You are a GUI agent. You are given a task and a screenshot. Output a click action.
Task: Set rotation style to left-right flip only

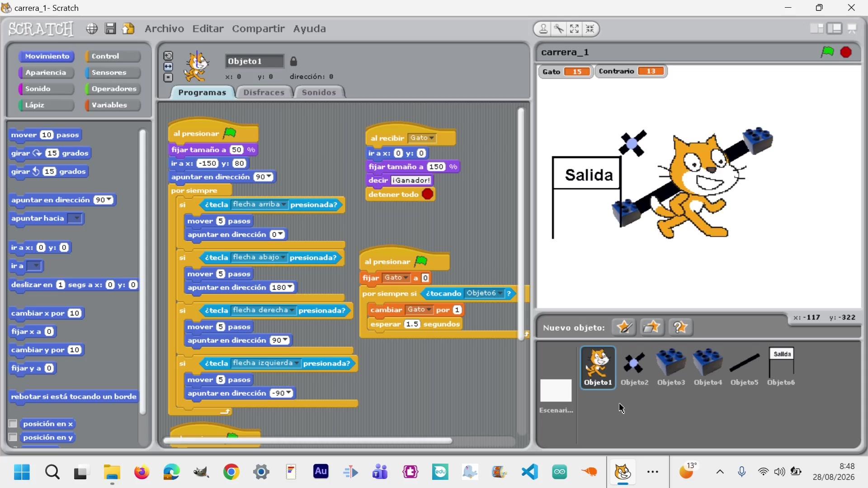pyautogui.click(x=168, y=66)
